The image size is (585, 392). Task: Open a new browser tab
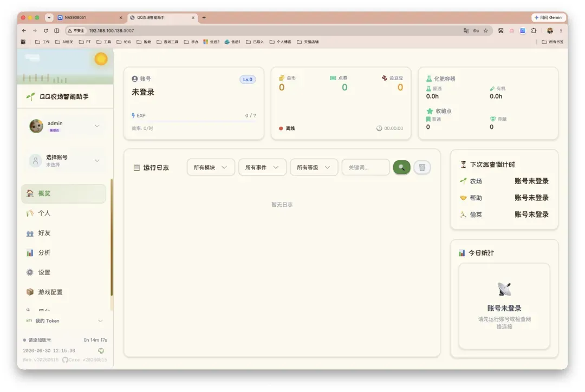tap(204, 17)
